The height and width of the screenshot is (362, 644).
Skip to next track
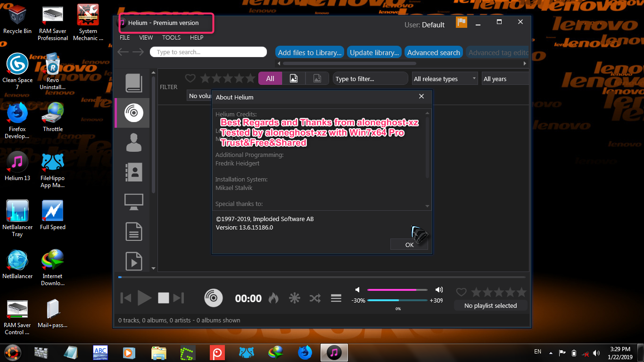tap(178, 298)
